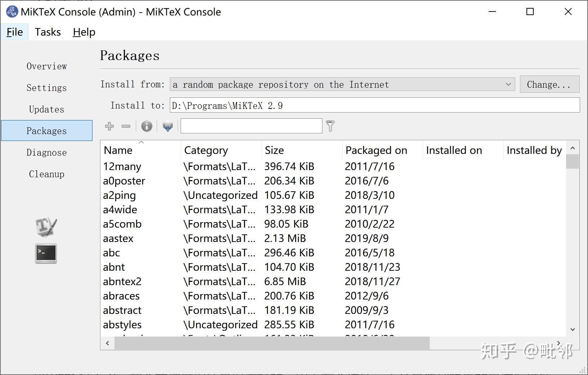Click the install package plus icon

click(x=109, y=126)
